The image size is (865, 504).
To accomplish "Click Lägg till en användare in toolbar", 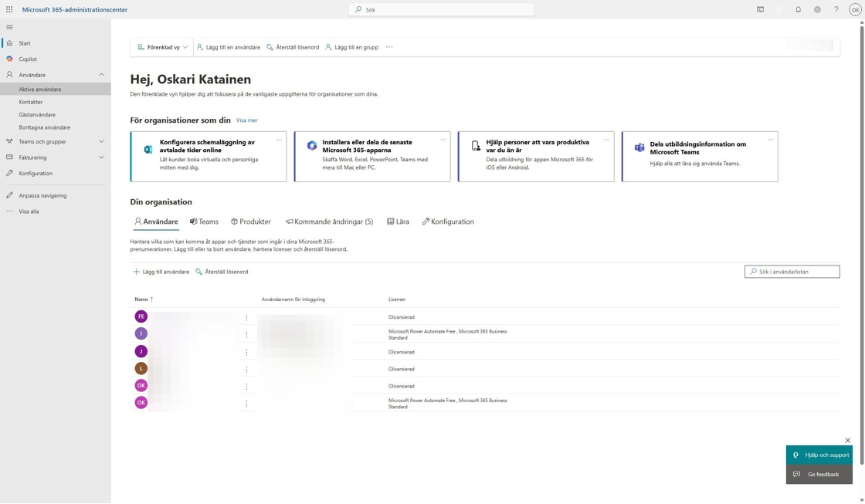I will coord(229,47).
